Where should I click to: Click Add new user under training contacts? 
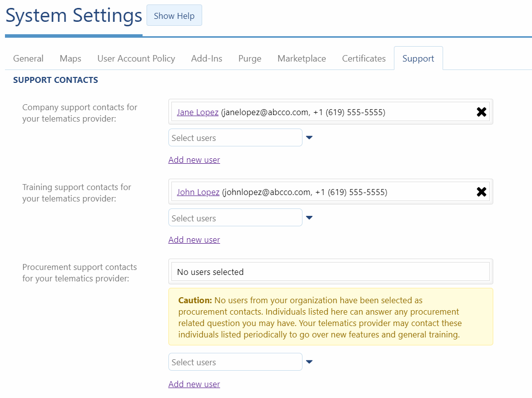[194, 240]
